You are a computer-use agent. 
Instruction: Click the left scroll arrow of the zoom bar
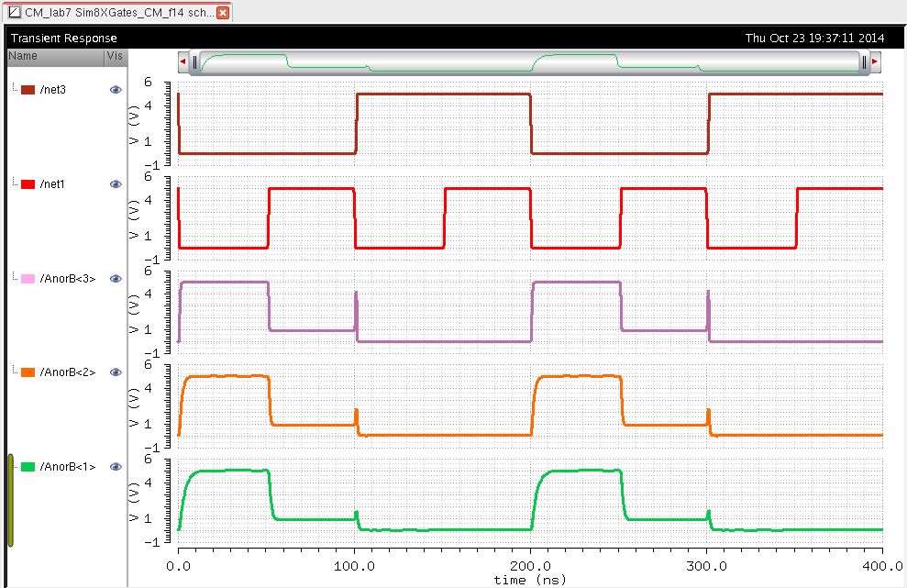coord(183,61)
